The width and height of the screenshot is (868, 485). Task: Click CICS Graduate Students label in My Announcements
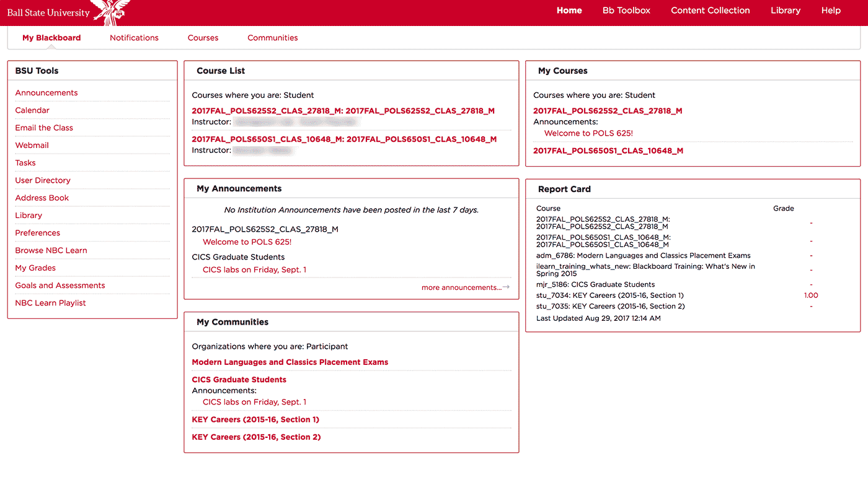(238, 257)
